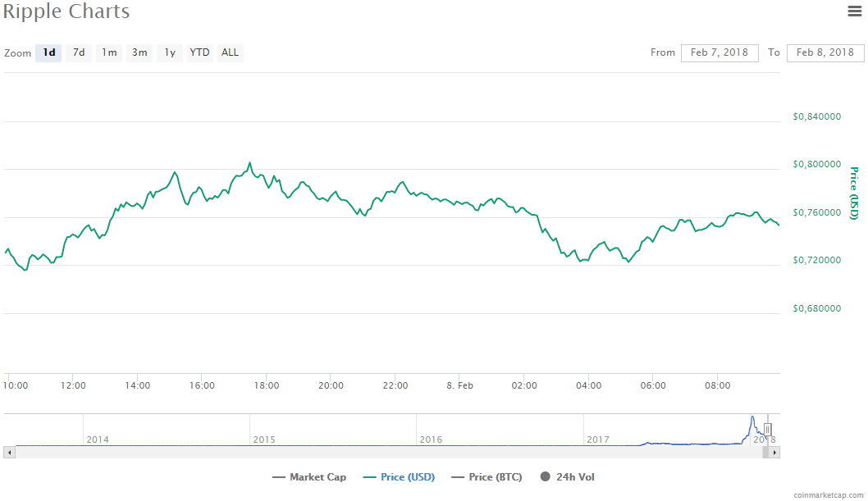Show ALL historical data

230,52
